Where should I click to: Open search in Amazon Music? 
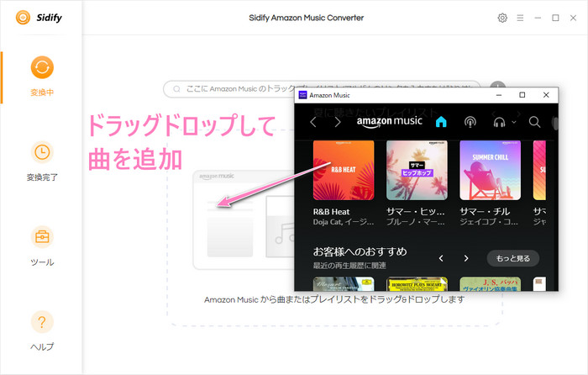pyautogui.click(x=534, y=122)
